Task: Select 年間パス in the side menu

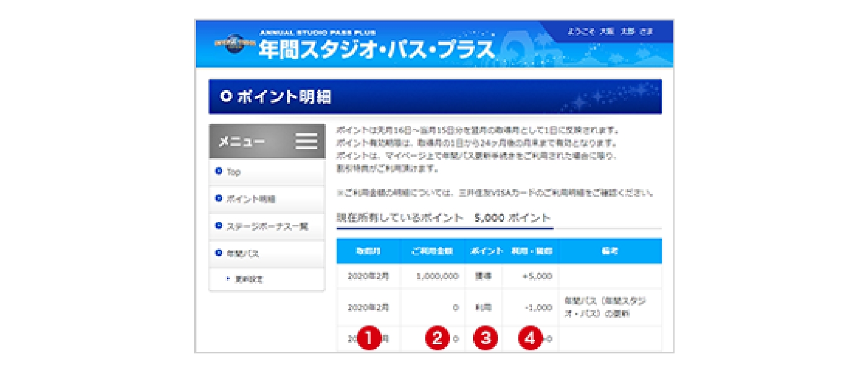Action: click(x=267, y=253)
